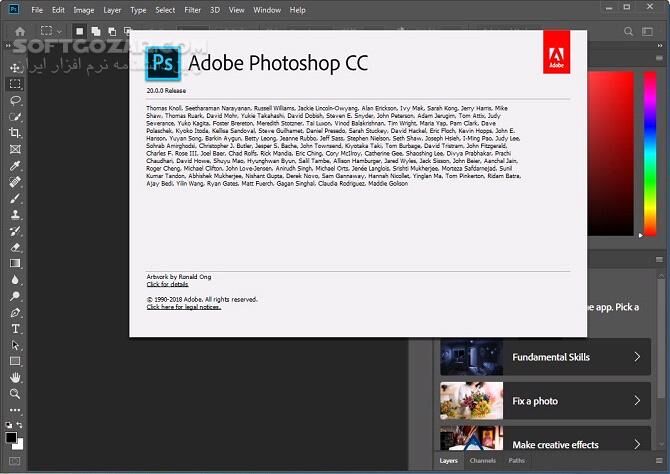The width and height of the screenshot is (670, 474).
Task: Choose Add to Selection mode button
Action: pyautogui.click(x=96, y=31)
